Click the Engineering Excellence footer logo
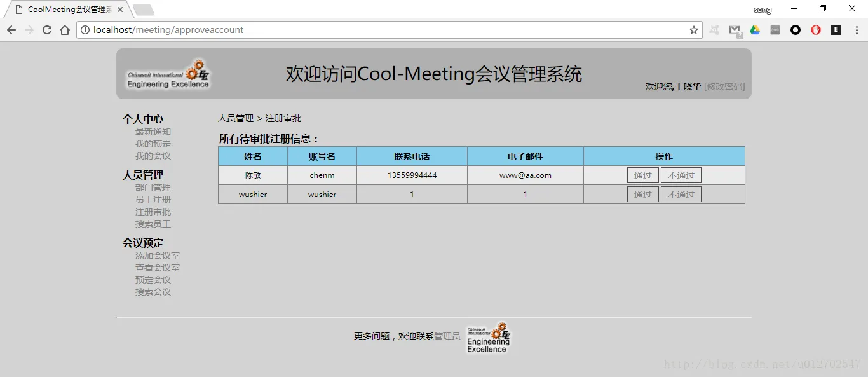The height and width of the screenshot is (377, 868). tap(488, 337)
